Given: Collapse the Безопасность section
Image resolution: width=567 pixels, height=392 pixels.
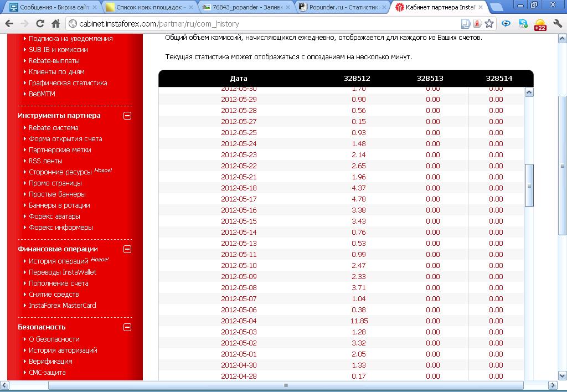Looking at the screenshot, I should coord(127,327).
